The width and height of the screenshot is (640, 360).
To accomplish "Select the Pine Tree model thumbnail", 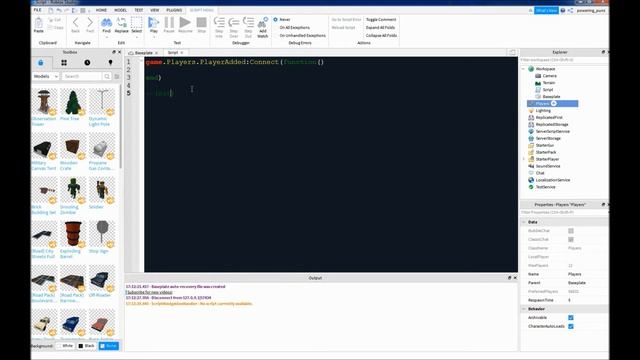I will [73, 102].
